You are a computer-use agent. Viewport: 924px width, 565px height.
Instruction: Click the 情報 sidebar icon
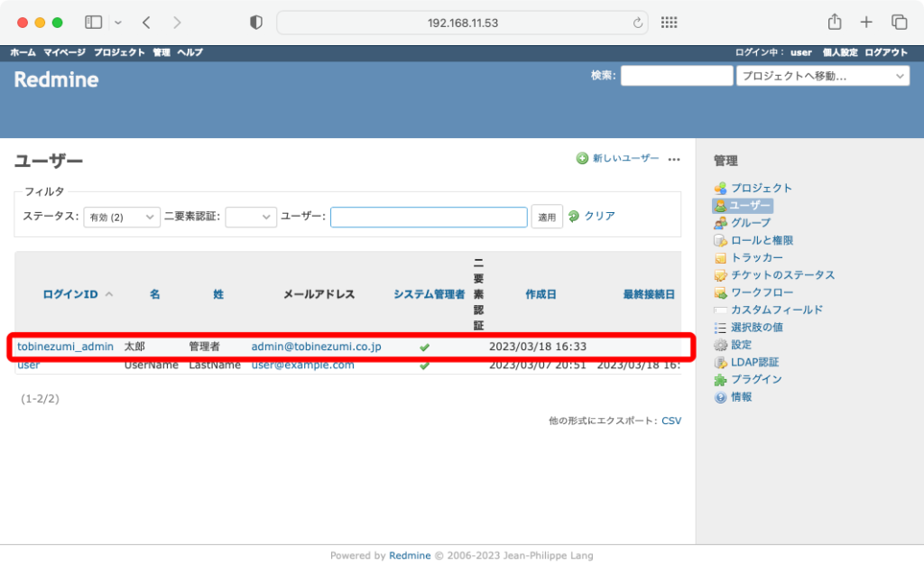[720, 397]
